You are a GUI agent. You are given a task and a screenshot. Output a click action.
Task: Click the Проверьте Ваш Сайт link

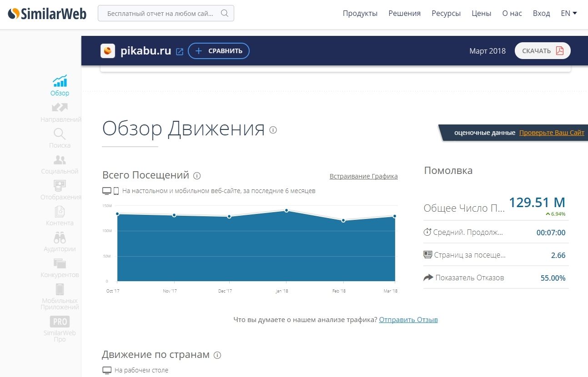pyautogui.click(x=552, y=133)
